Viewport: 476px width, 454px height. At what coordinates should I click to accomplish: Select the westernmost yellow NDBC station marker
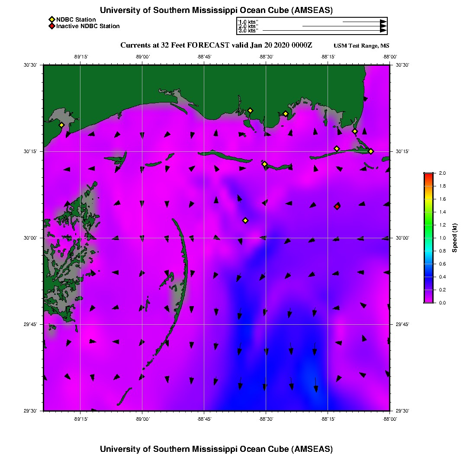coord(61,125)
